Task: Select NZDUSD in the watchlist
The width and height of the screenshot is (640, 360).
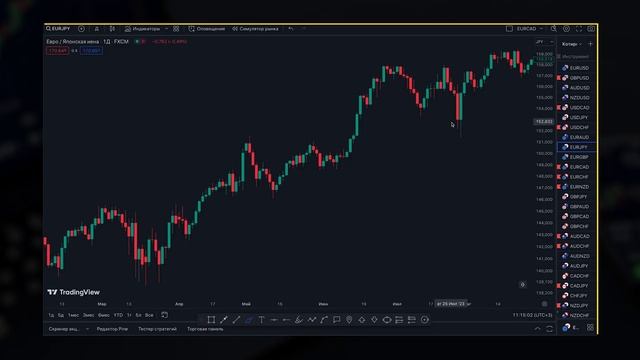Action: pos(576,98)
